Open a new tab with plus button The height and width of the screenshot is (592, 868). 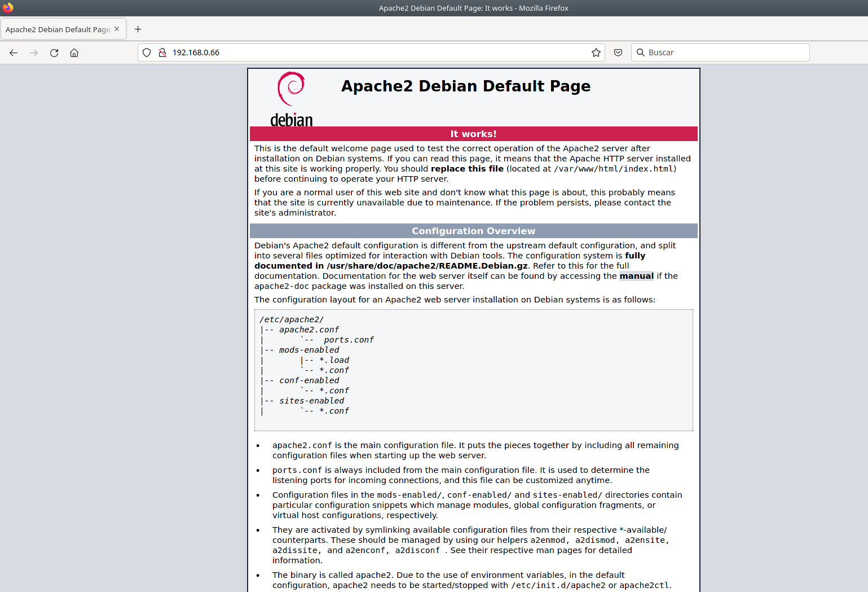coord(138,29)
